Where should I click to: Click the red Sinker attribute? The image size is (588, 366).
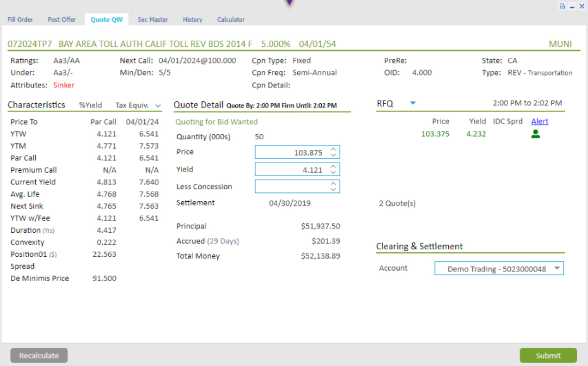tap(64, 85)
